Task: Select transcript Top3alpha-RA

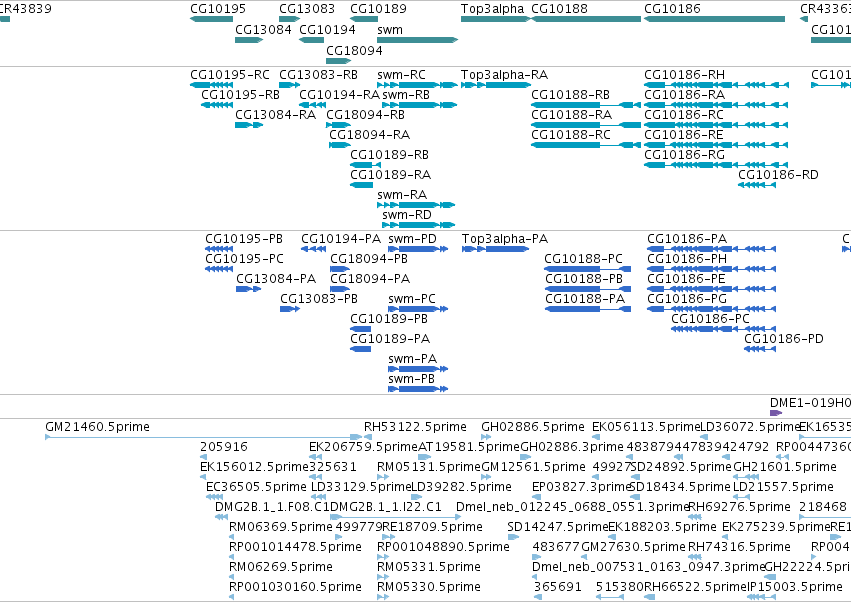Action: point(496,85)
